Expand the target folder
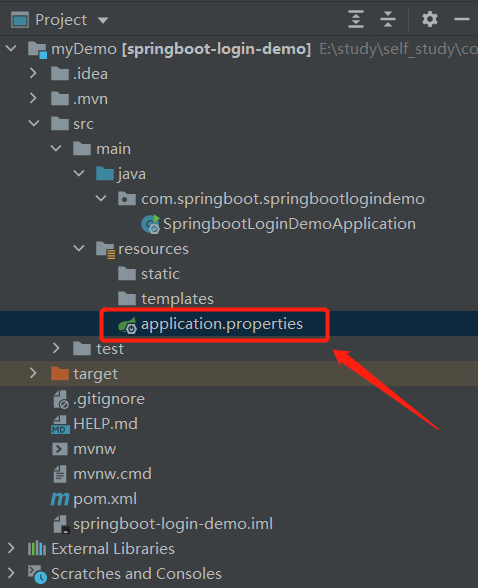Screen dimensions: 478x588 pos(33,373)
